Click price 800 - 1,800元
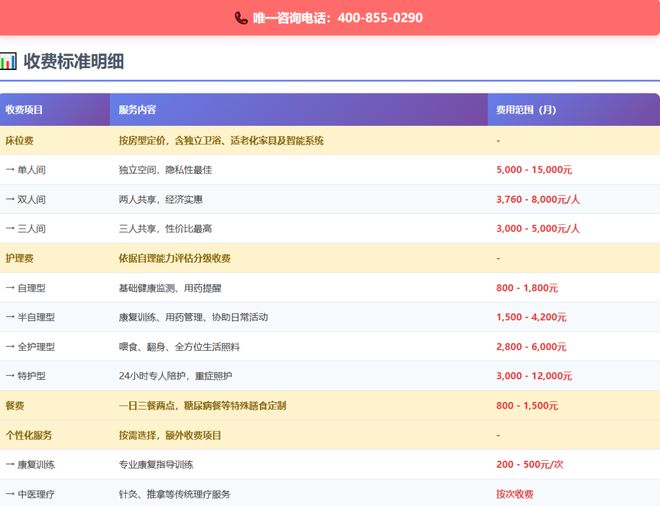 click(x=527, y=288)
